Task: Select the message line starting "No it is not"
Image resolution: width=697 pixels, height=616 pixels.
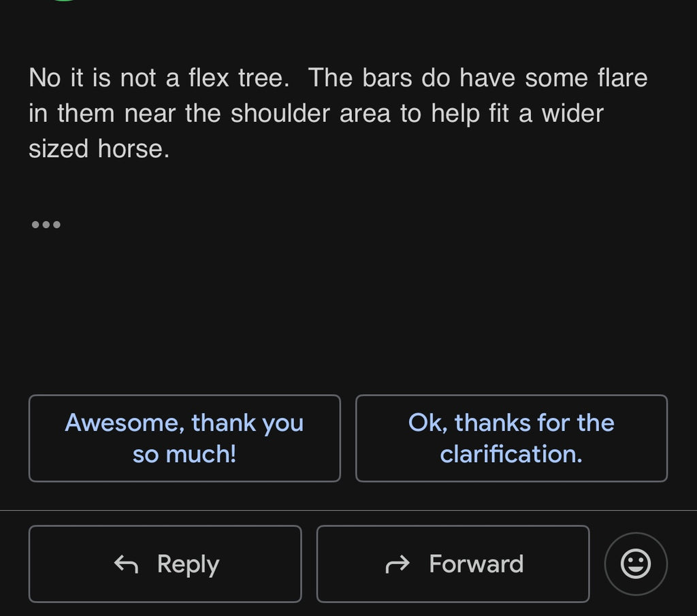Action: (x=338, y=78)
